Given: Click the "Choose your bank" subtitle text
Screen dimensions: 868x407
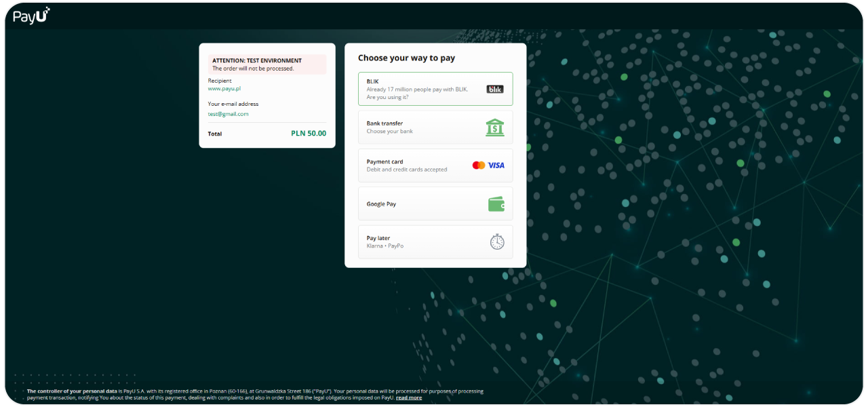Looking at the screenshot, I should [x=390, y=132].
